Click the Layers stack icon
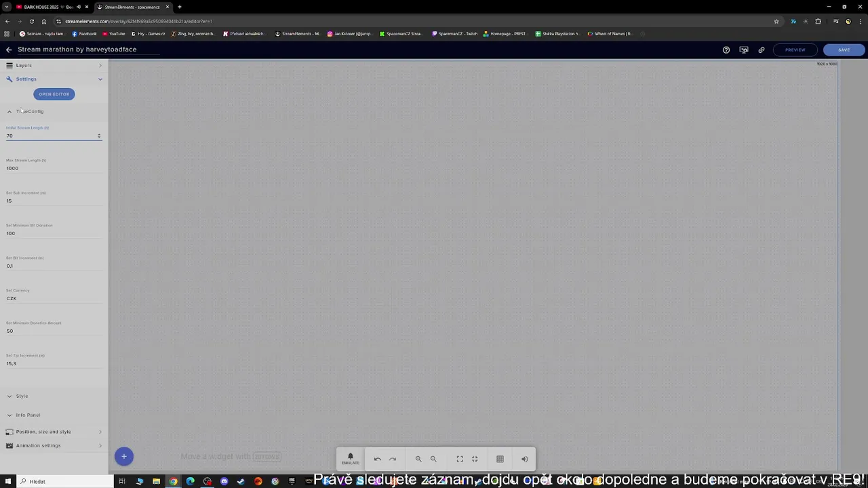The height and width of the screenshot is (488, 868). (x=9, y=65)
